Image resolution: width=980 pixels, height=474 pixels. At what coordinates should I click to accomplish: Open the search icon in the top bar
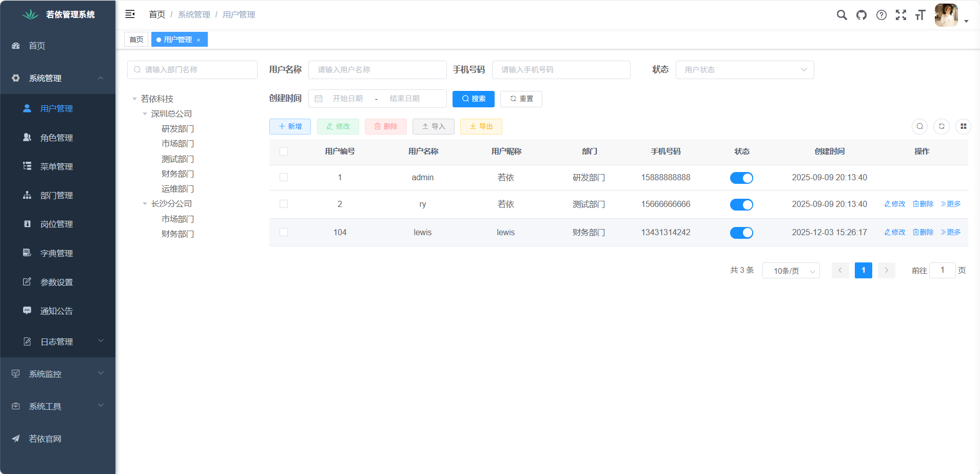[x=841, y=15]
